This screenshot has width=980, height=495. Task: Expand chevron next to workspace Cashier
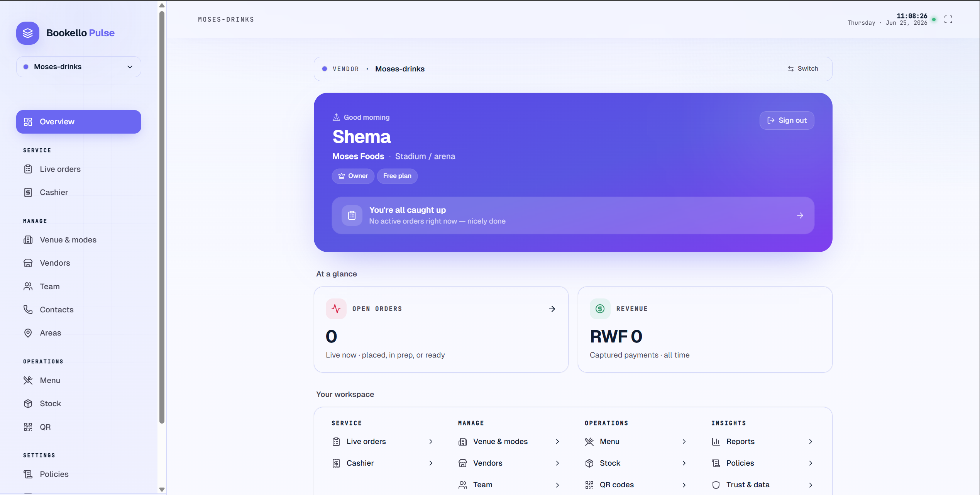coord(431,463)
